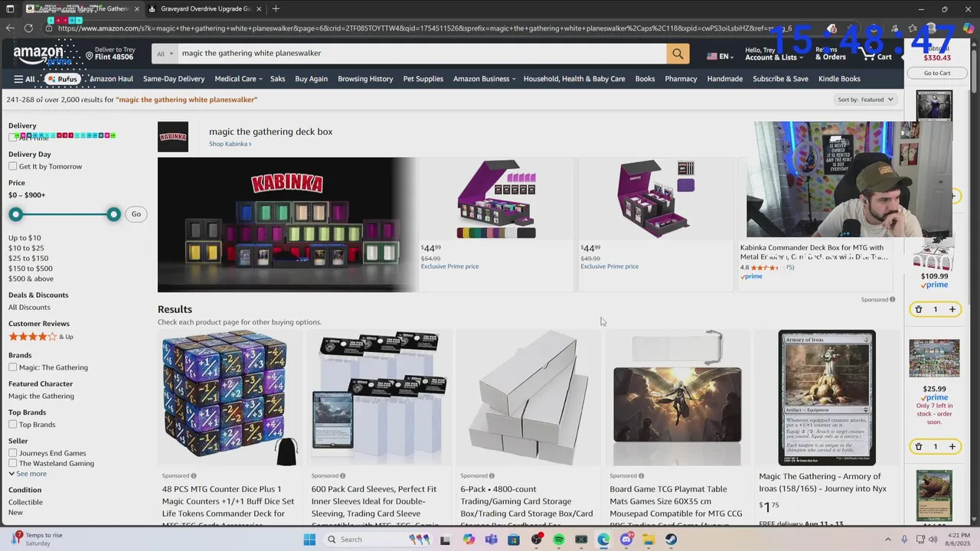Open the browser tab actions menu icon
980x551 pixels.
tap(9, 8)
